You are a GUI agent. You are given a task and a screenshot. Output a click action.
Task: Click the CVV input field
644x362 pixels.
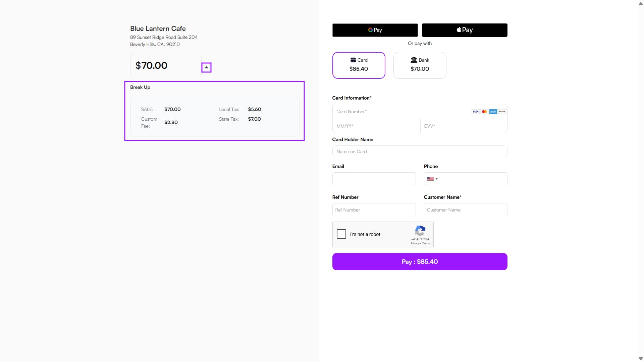[464, 126]
